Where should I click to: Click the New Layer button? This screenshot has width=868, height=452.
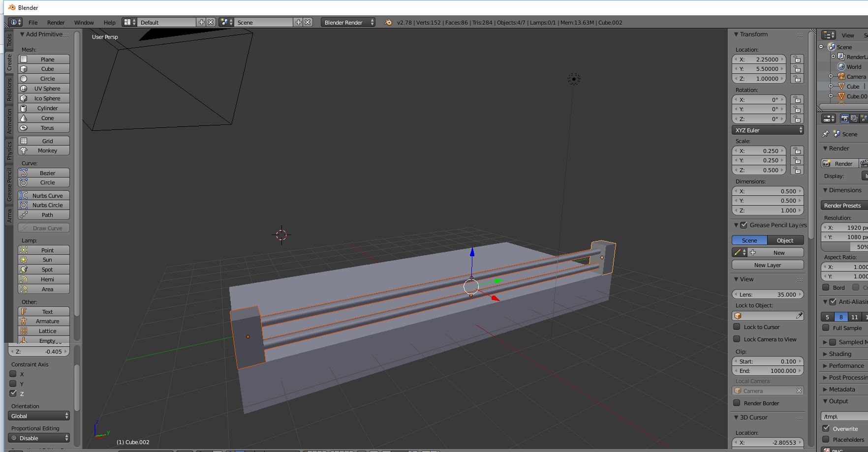coord(768,265)
